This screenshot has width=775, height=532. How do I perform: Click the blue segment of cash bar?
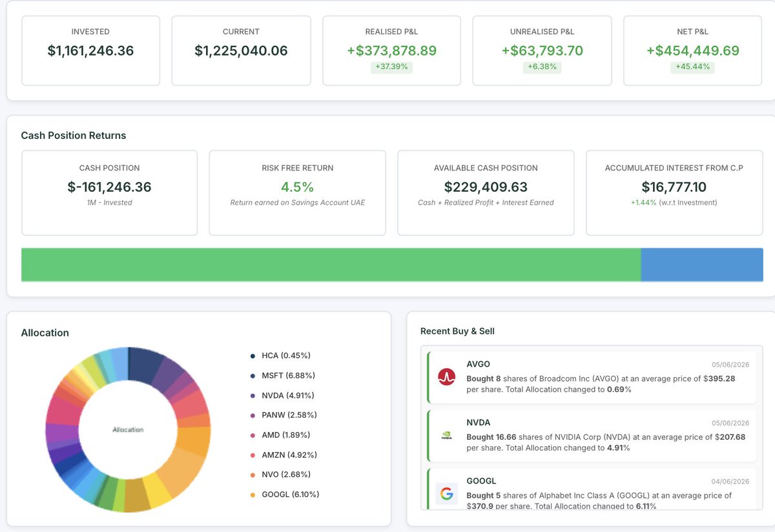(702, 265)
